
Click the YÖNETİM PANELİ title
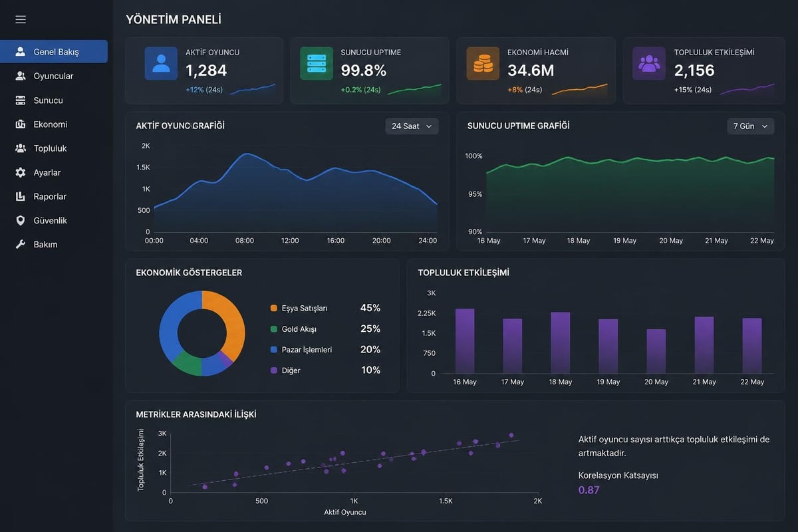pos(174,20)
